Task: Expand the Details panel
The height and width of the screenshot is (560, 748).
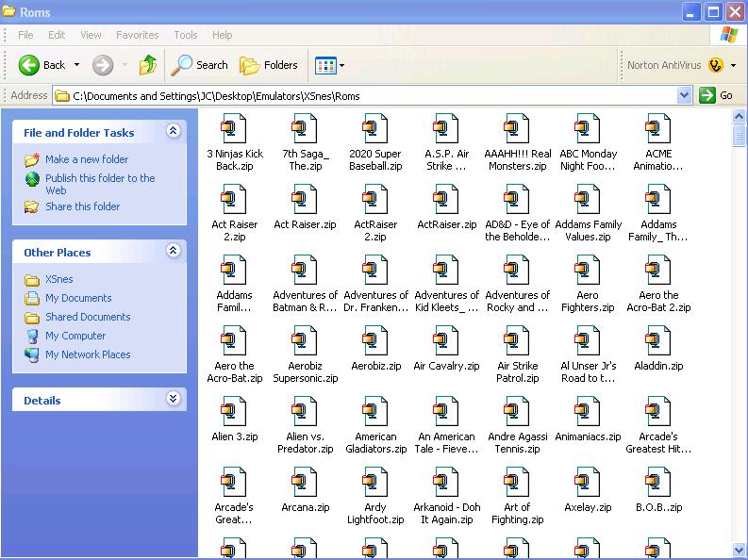Action: [x=174, y=399]
